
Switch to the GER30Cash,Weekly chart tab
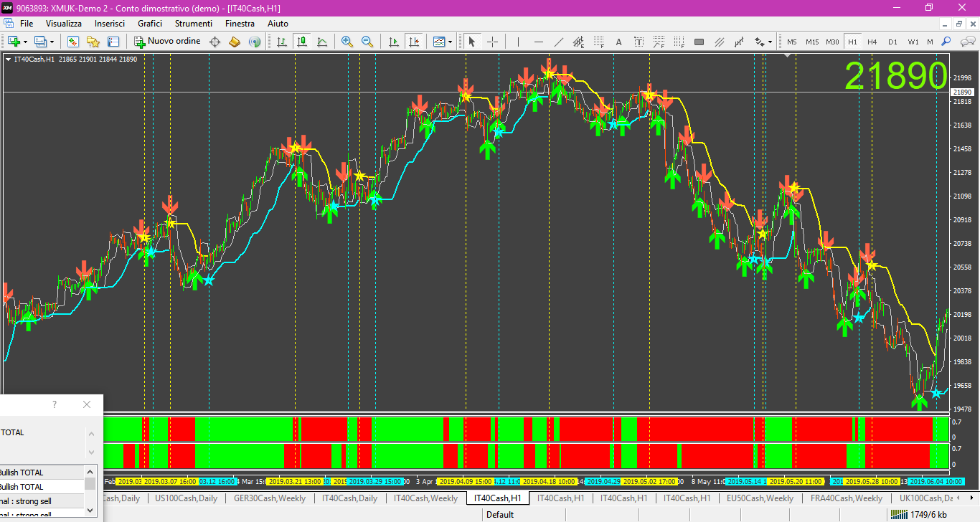269,498
